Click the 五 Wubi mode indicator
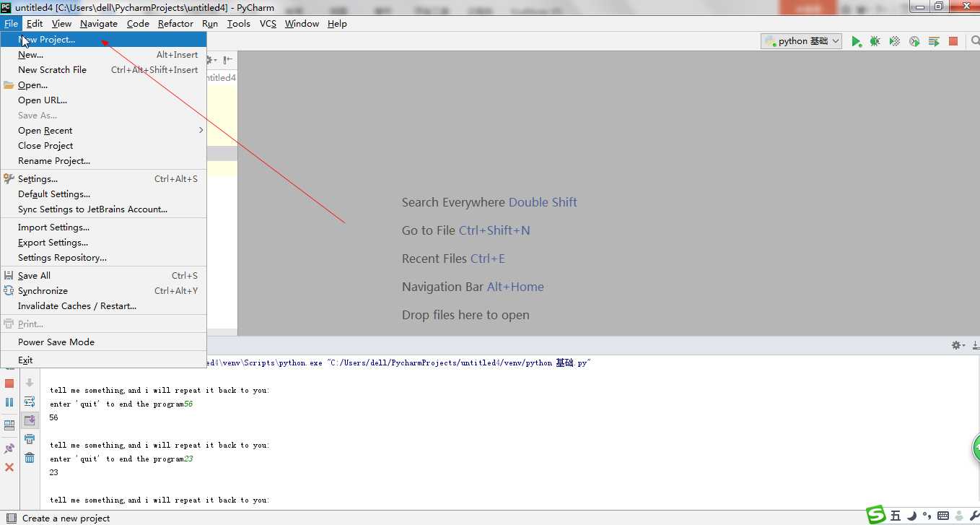The width and height of the screenshot is (980, 525). [896, 516]
